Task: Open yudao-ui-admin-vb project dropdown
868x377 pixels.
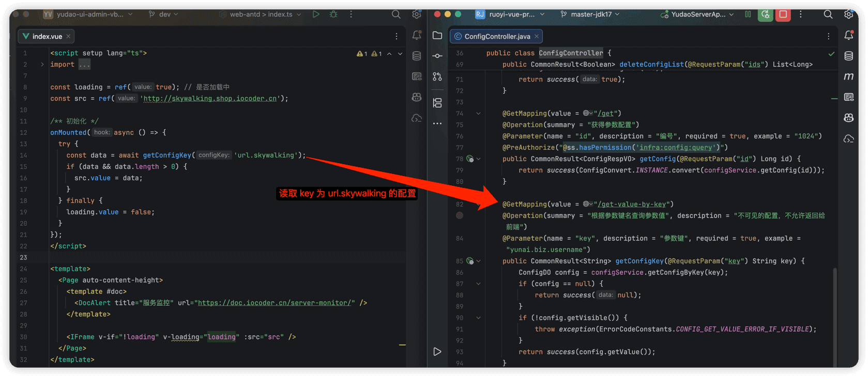Action: [88, 14]
